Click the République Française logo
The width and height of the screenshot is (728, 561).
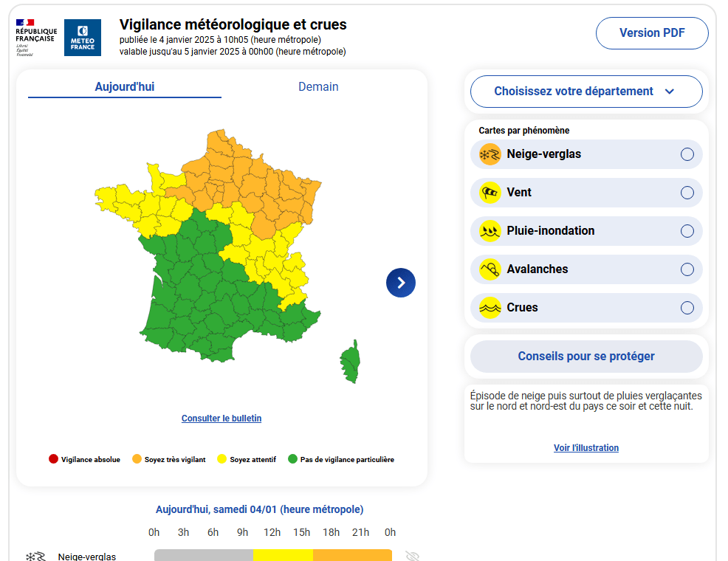[35, 38]
